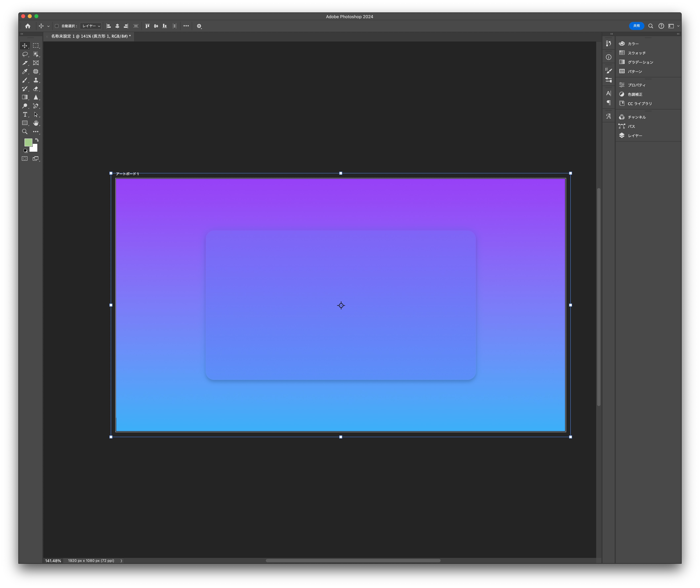Image resolution: width=700 pixels, height=588 pixels.
Task: Align right edges in options bar
Action: [126, 26]
